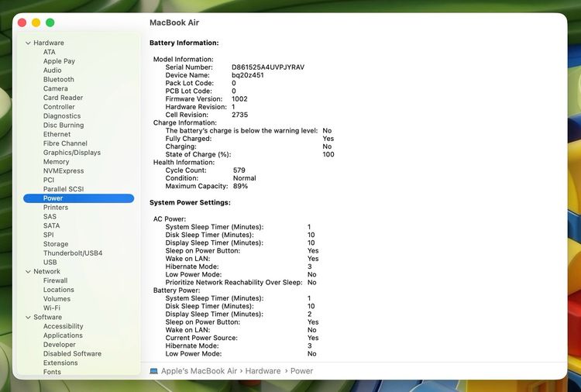Click cycle count value 579

click(x=239, y=170)
